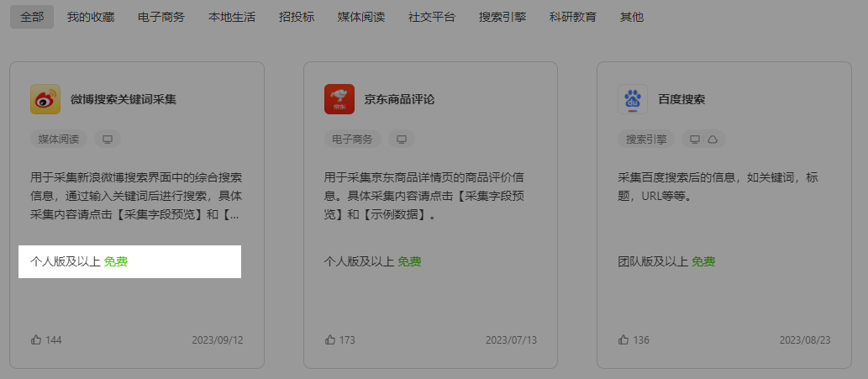
Task: Open the 京东商品评论 template title
Action: coord(399,100)
